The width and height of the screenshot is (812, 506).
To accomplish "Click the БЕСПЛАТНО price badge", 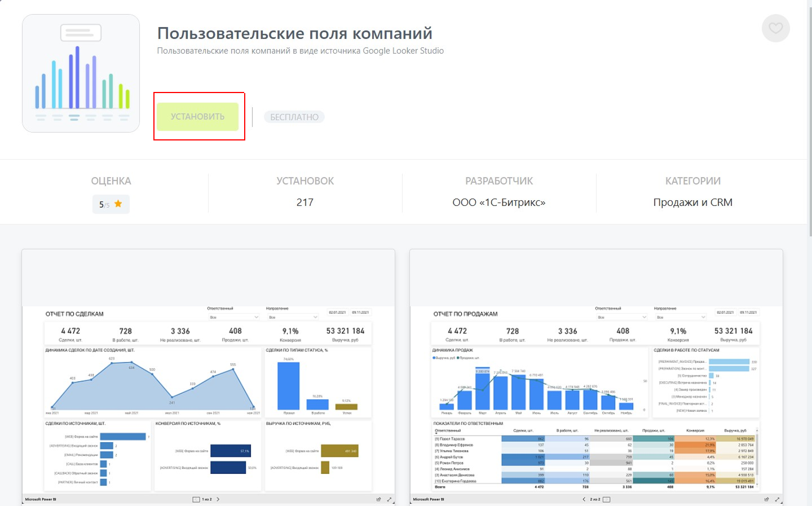I will tap(294, 117).
